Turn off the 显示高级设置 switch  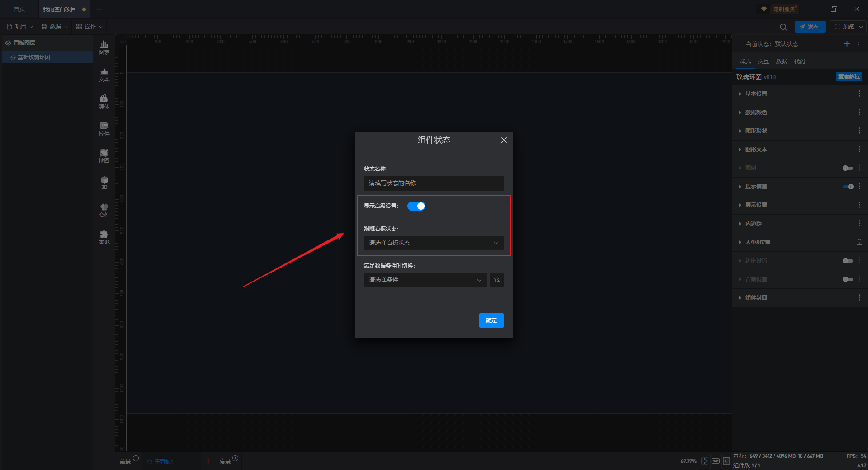(x=416, y=206)
